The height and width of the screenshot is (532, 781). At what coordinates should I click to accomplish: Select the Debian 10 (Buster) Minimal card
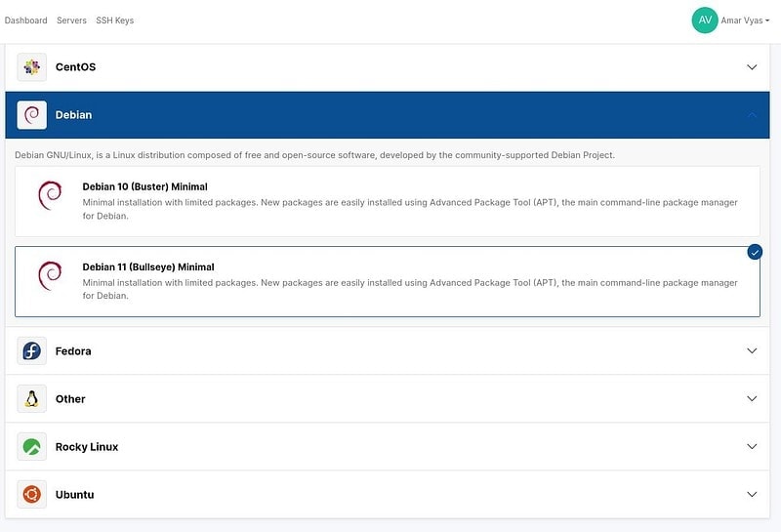coord(388,201)
